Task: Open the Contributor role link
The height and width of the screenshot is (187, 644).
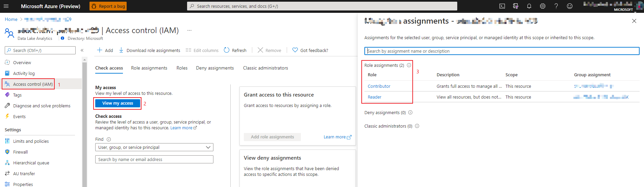Action: point(379,86)
